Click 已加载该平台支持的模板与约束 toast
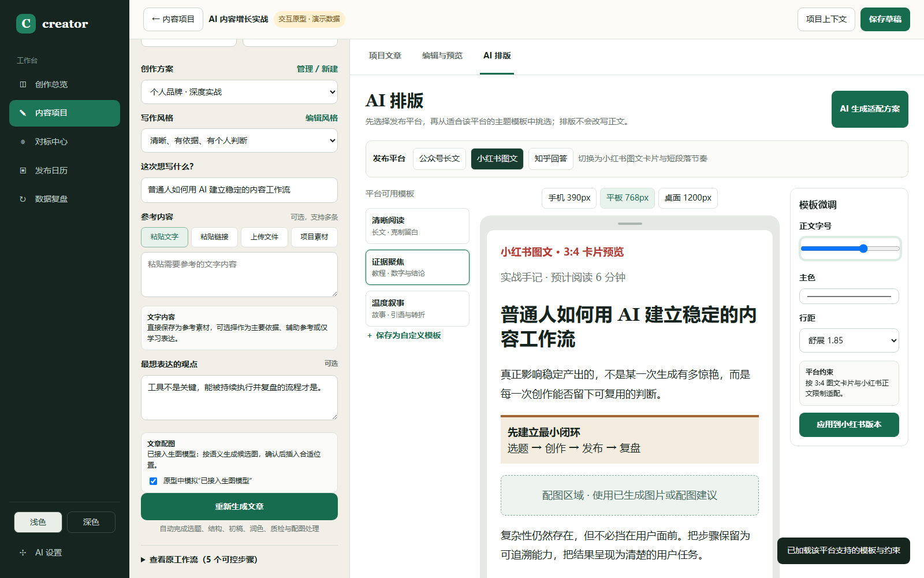 coord(844,551)
